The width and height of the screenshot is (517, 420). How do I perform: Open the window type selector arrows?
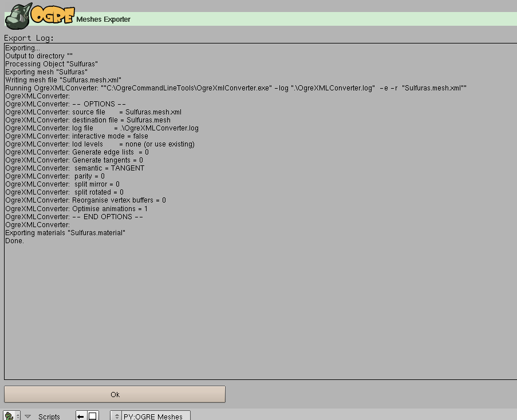(x=18, y=417)
